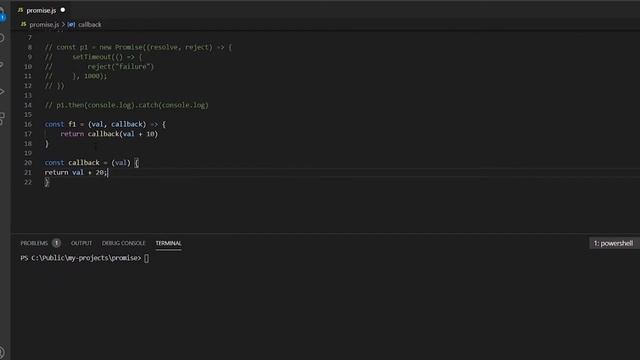
Task: Click line number 22 in the gutter
Action: click(x=28, y=182)
